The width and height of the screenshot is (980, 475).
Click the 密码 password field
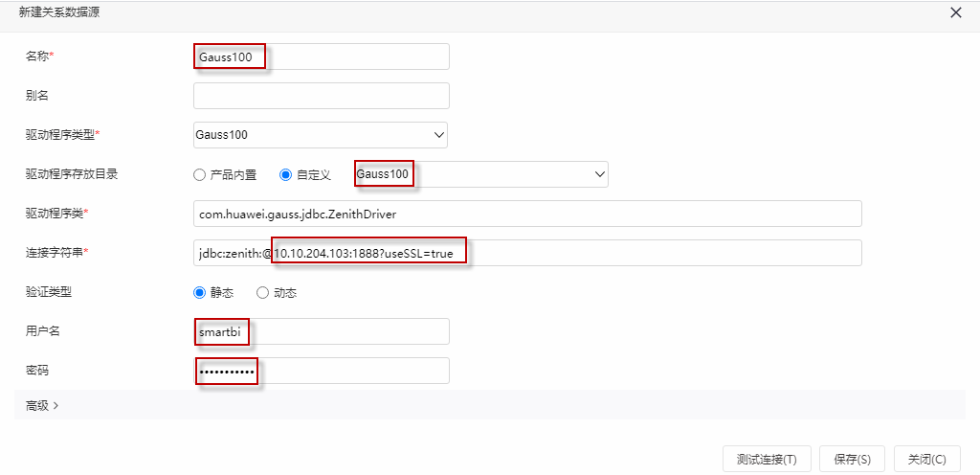coord(322,371)
